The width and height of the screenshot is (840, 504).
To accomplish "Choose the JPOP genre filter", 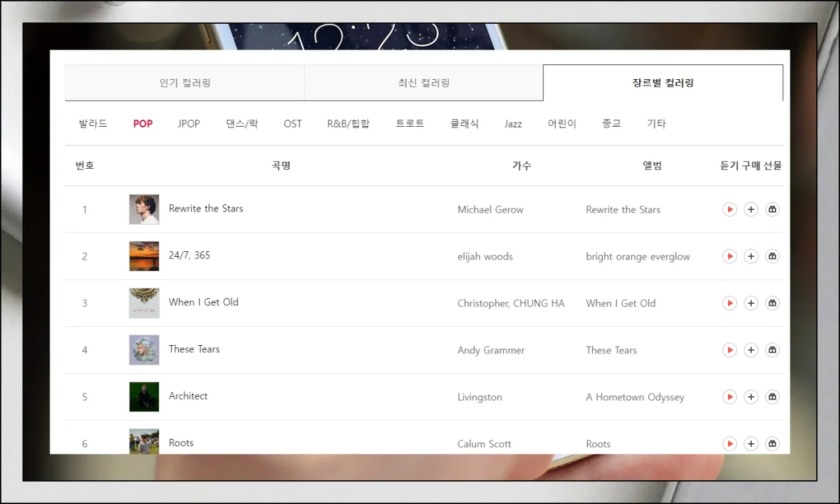I will (188, 124).
